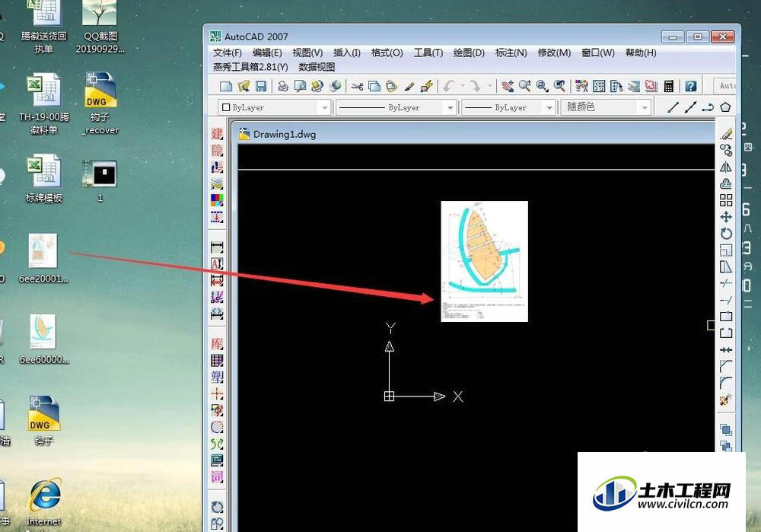Select the Line draw tool

click(673, 107)
